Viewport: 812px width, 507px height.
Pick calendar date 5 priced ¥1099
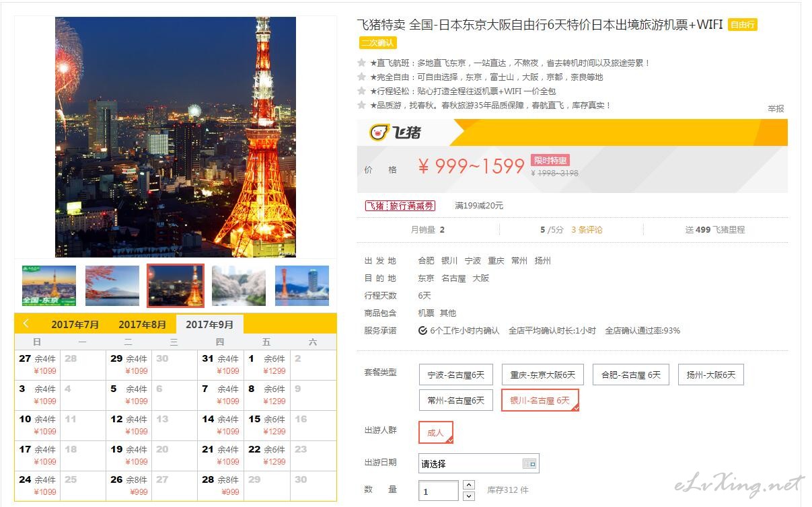pos(129,395)
